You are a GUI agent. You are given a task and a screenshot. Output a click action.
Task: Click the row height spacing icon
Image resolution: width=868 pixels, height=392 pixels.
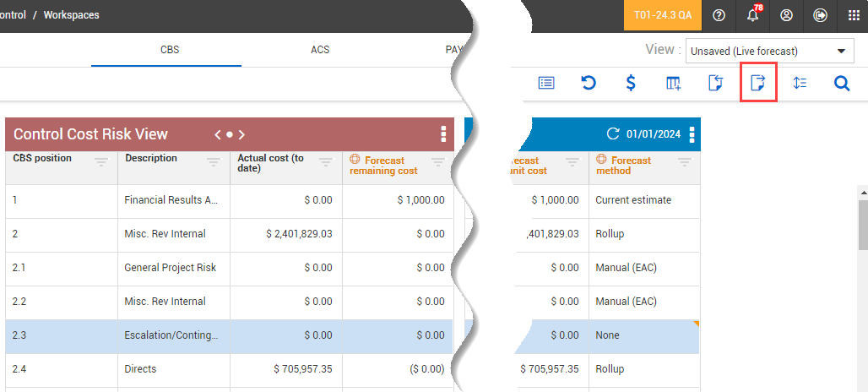(x=800, y=83)
